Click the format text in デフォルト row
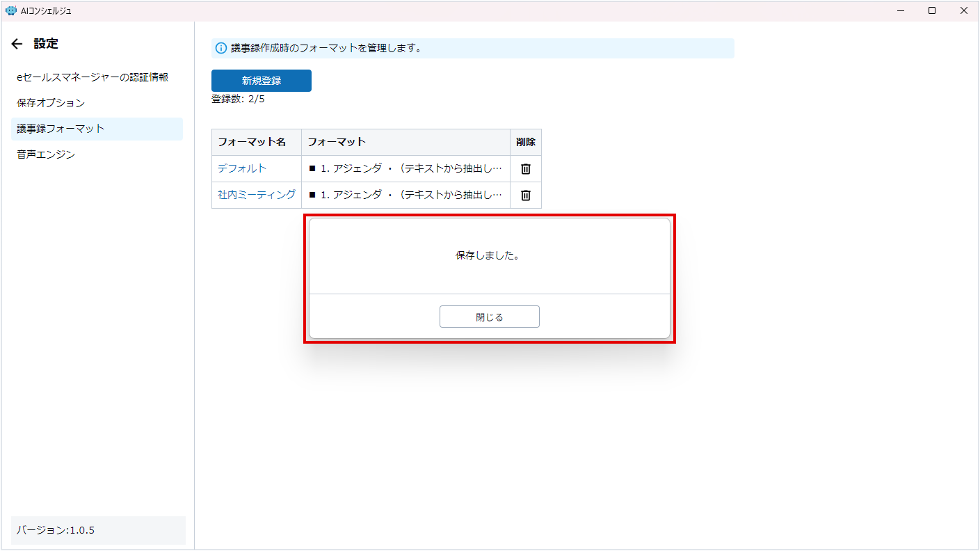This screenshot has height=551, width=980. (405, 169)
